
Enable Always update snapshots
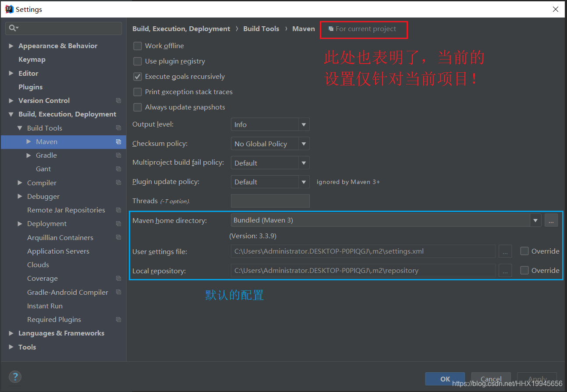(x=138, y=107)
